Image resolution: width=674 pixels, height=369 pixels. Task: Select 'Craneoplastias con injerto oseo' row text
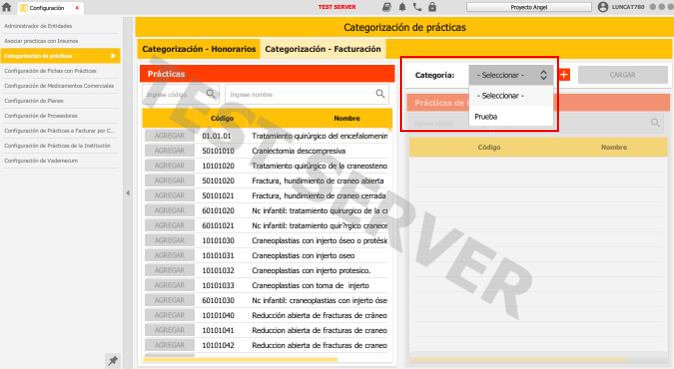pyautogui.click(x=303, y=255)
